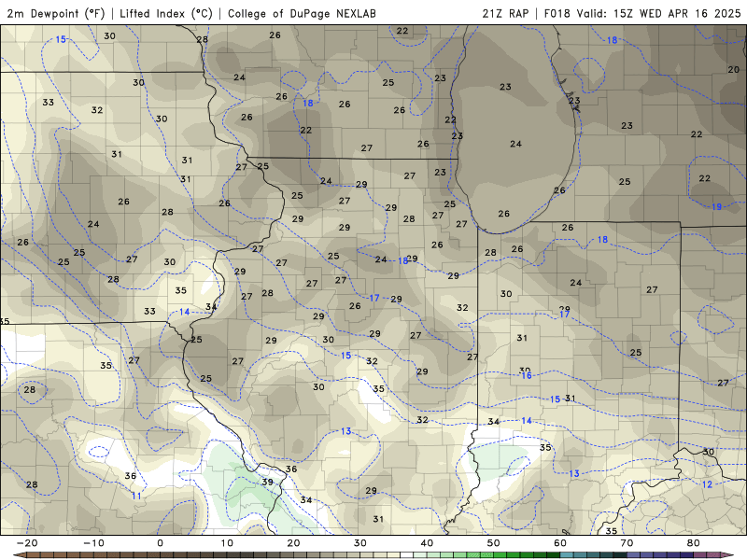Click the dewpoint value 39 on the map
The height and width of the screenshot is (560, 747).
coord(268,482)
